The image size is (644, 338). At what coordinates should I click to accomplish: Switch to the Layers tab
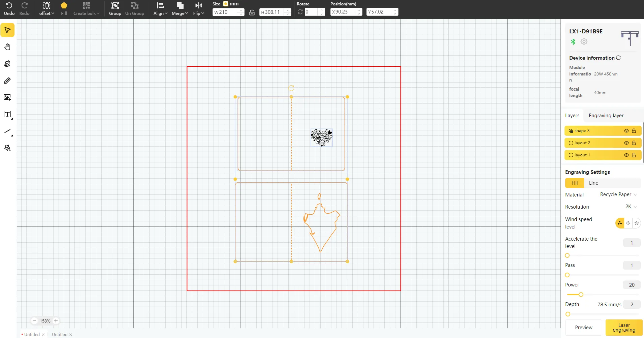pos(572,116)
